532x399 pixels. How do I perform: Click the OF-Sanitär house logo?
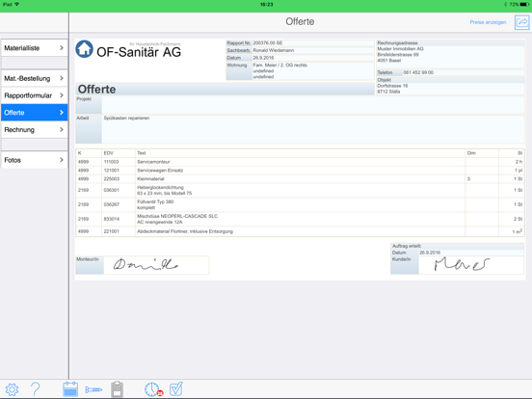point(84,49)
